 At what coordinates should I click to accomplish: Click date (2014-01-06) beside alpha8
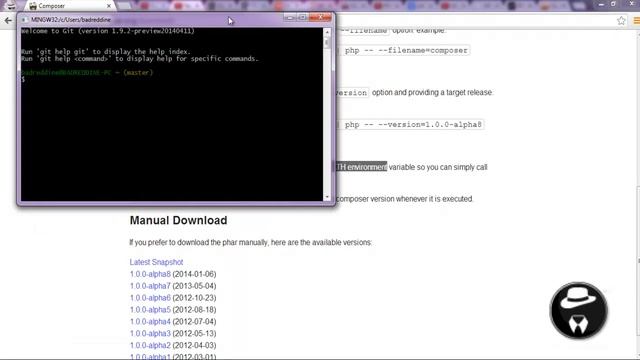(x=194, y=274)
